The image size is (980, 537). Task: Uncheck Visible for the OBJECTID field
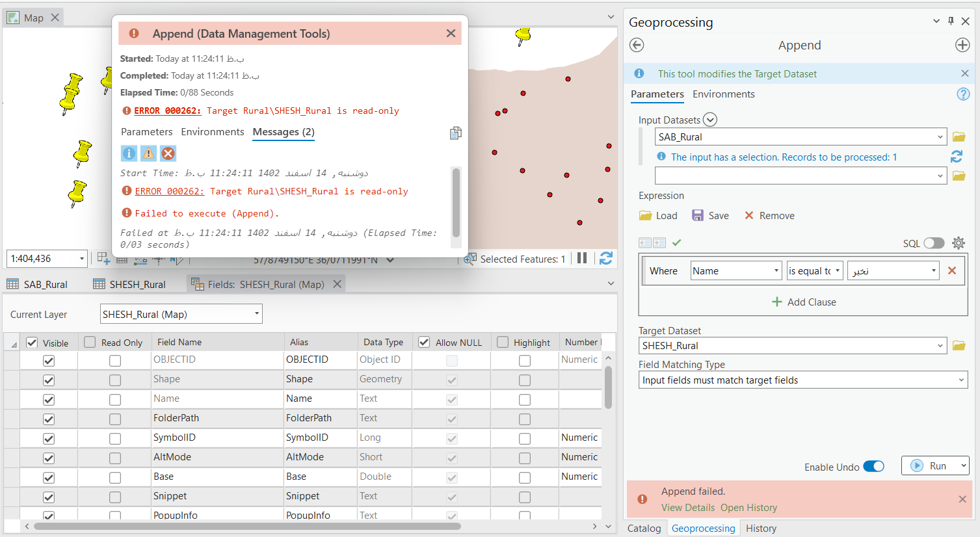[49, 359]
